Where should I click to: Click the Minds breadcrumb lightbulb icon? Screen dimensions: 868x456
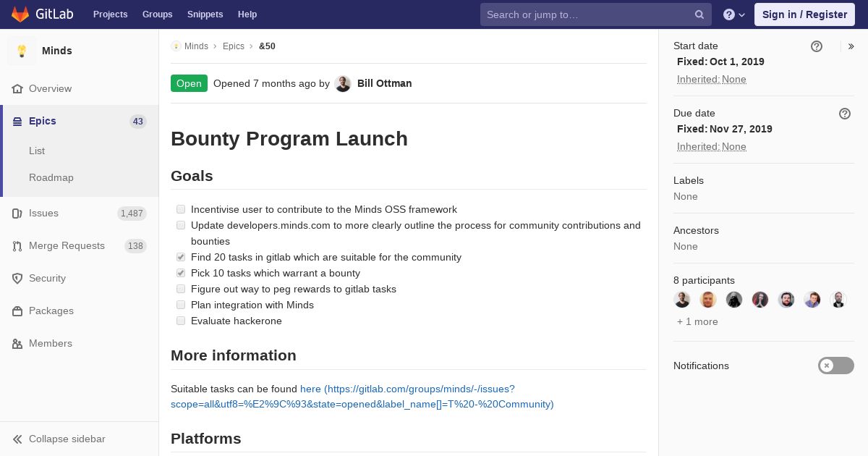(176, 46)
